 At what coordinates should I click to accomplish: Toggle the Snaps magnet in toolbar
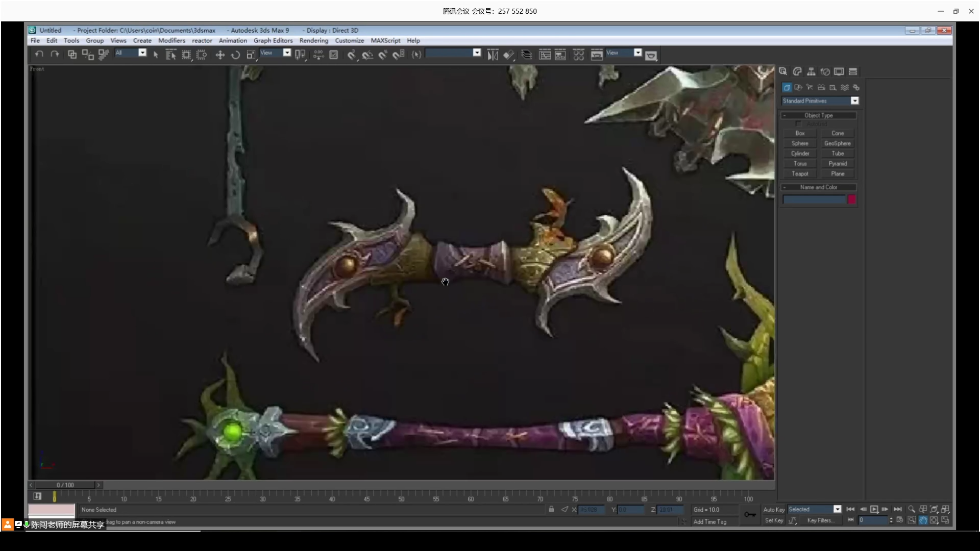click(x=351, y=55)
